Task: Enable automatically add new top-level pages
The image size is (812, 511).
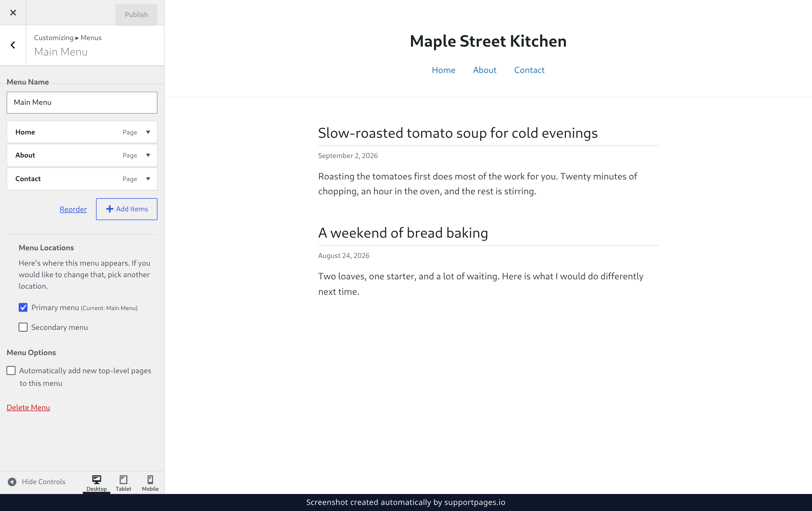Action: (x=11, y=370)
